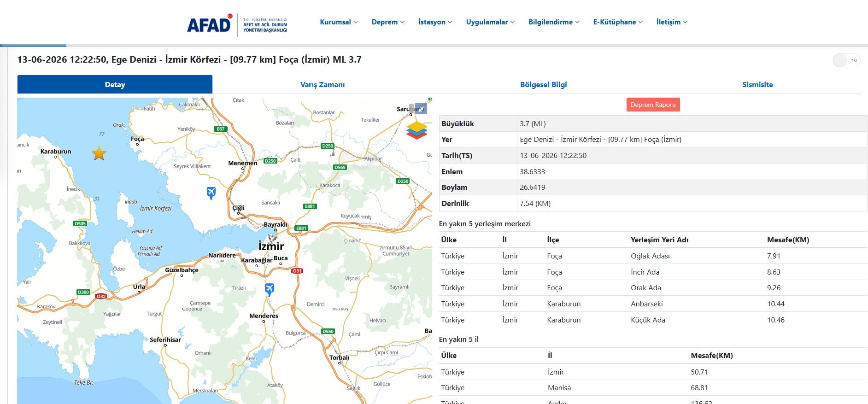Viewport: 868px width, 404px height.
Task: Click the Urla label on the map
Action: coord(139,286)
